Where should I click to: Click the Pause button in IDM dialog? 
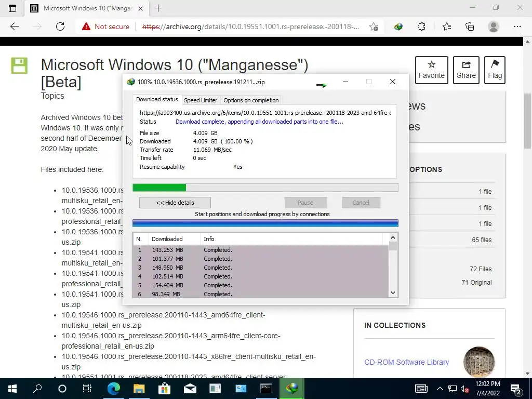coord(305,203)
